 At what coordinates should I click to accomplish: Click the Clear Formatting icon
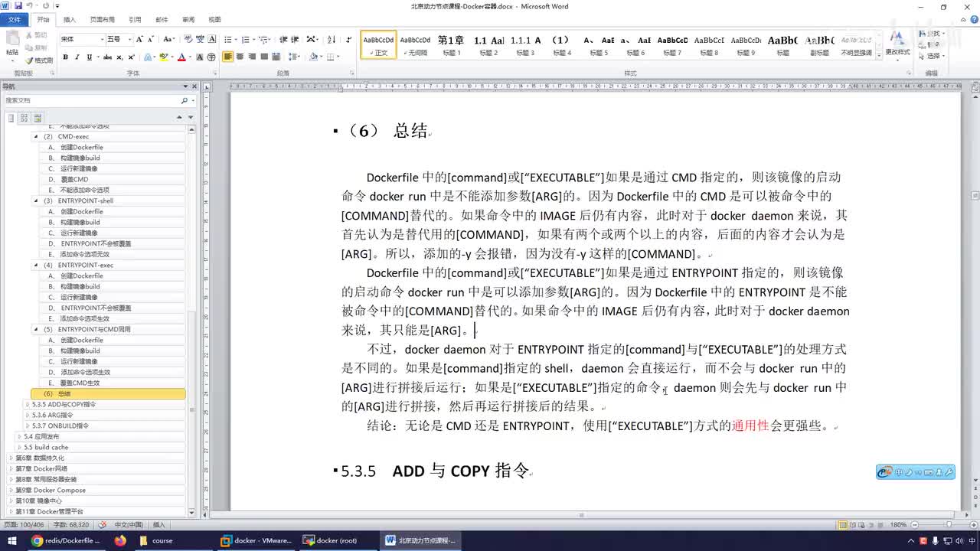(188, 39)
